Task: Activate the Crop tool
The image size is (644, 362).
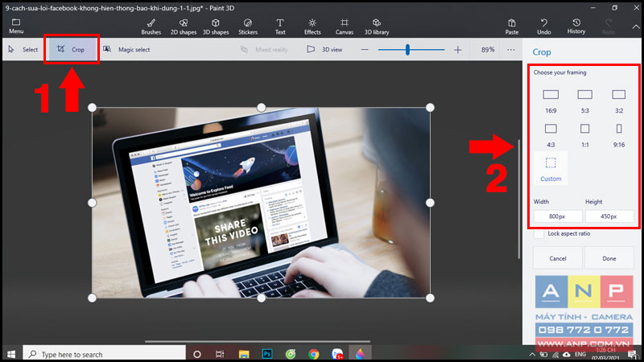Action: point(71,49)
